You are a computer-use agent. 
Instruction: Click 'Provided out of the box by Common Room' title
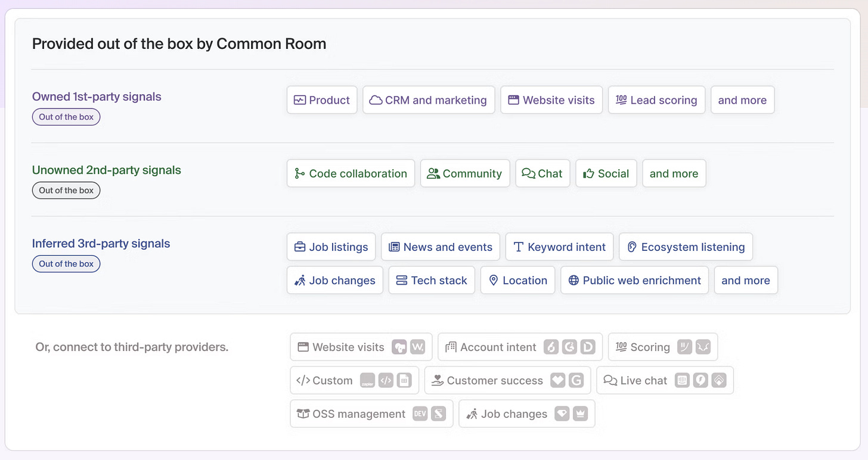(x=179, y=43)
